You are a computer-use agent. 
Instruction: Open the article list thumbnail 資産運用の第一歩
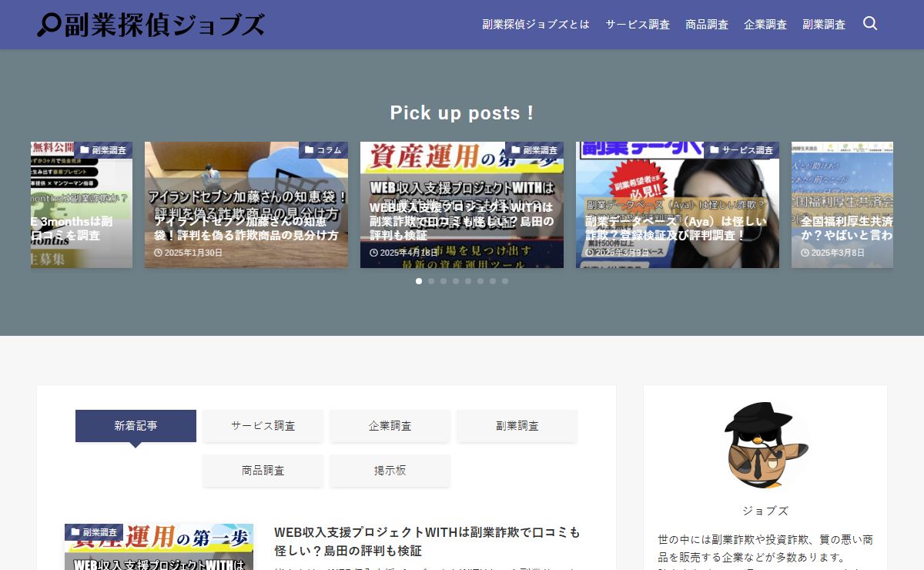159,547
